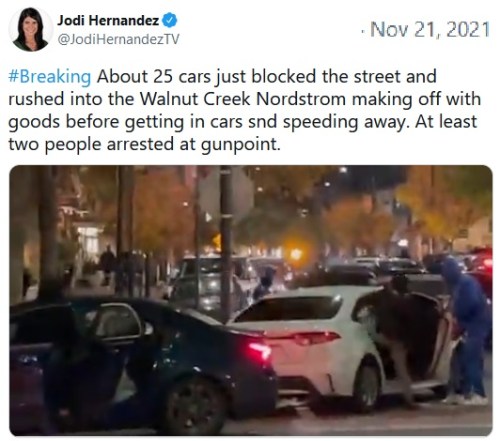500x441 pixels.
Task: Open the embedded street video
Action: [251, 300]
